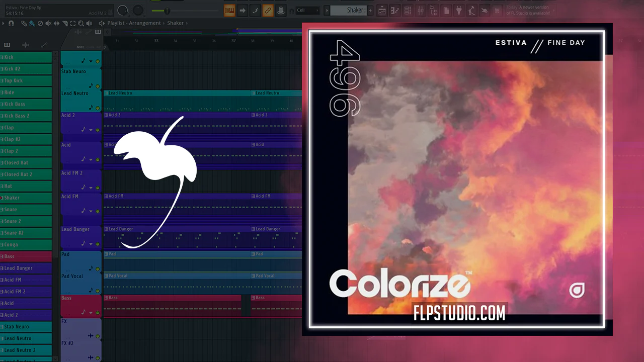Mute the FX track LED
The height and width of the screenshot is (362, 644).
point(98,336)
